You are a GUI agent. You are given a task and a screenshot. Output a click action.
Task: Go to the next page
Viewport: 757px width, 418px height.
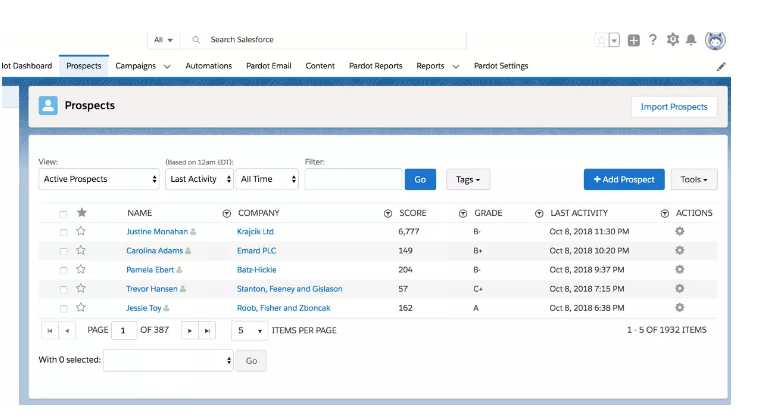click(190, 331)
